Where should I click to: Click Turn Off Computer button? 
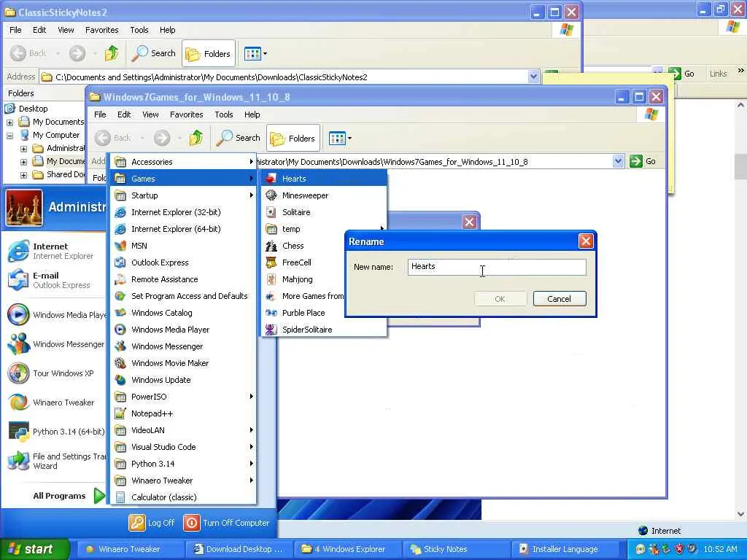click(x=227, y=523)
